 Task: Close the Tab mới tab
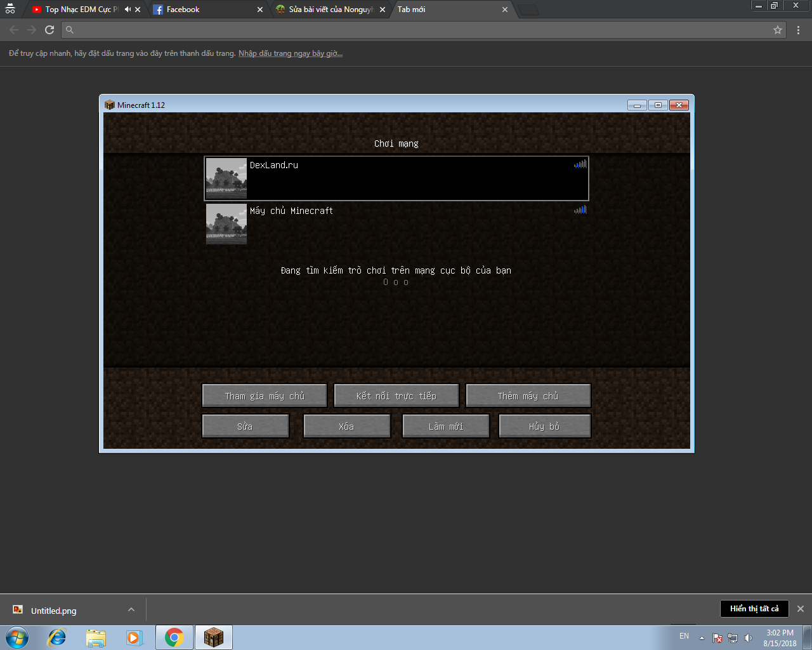coord(505,10)
